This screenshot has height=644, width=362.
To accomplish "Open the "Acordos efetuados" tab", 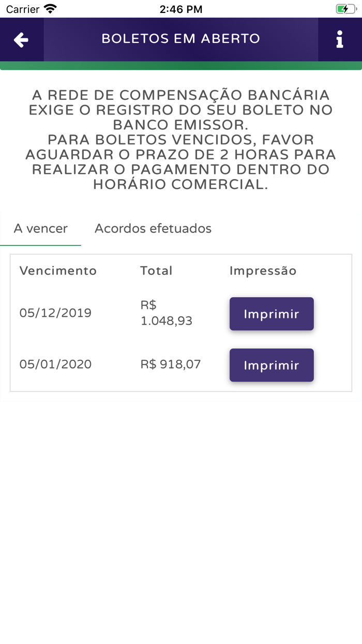I will pyautogui.click(x=153, y=229).
